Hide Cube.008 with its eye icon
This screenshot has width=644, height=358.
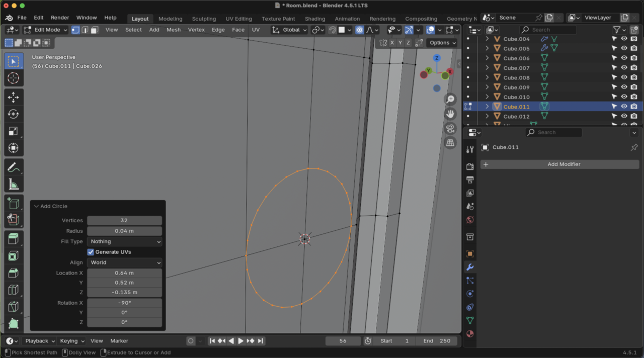[624, 77]
